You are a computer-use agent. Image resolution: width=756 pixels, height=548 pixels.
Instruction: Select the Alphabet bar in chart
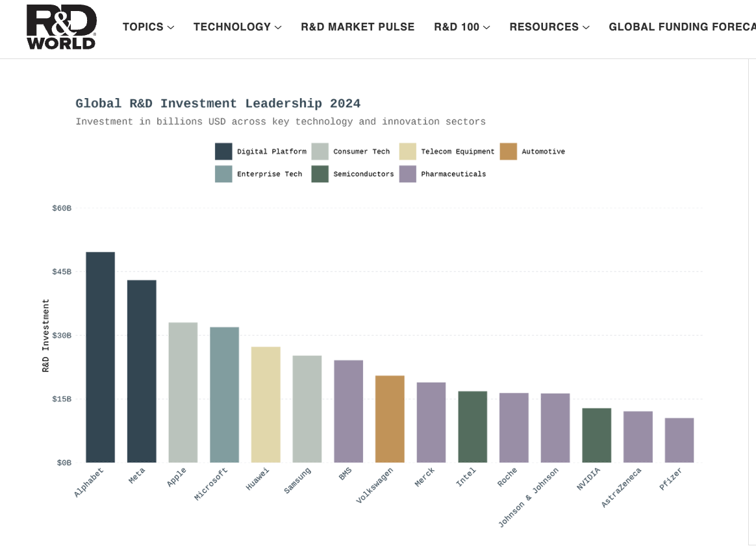(100, 357)
